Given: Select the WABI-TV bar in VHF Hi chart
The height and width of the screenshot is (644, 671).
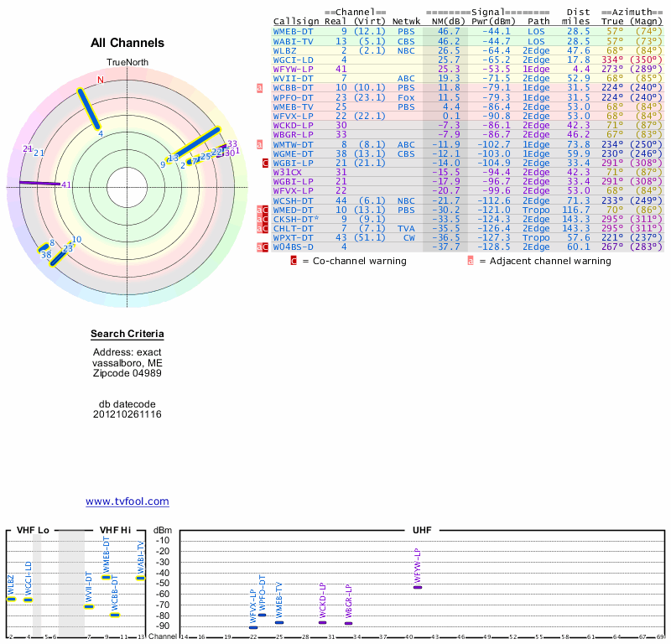Looking at the screenshot, I should 141,578.
